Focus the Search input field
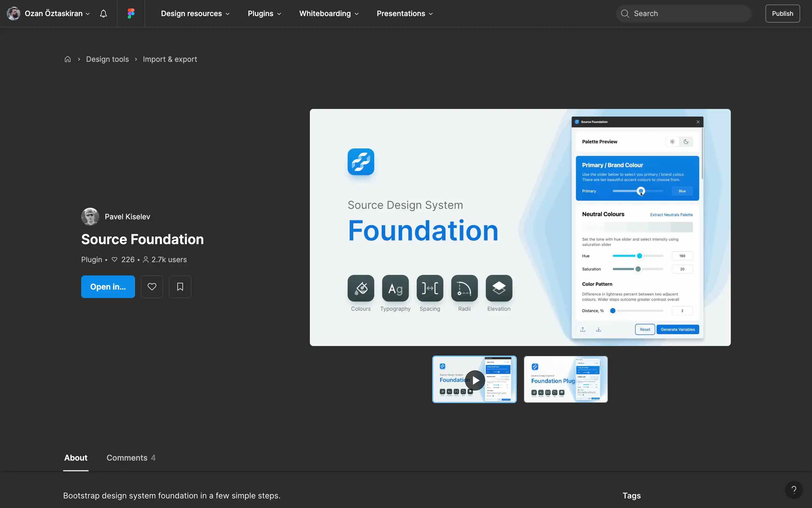 [x=683, y=14]
